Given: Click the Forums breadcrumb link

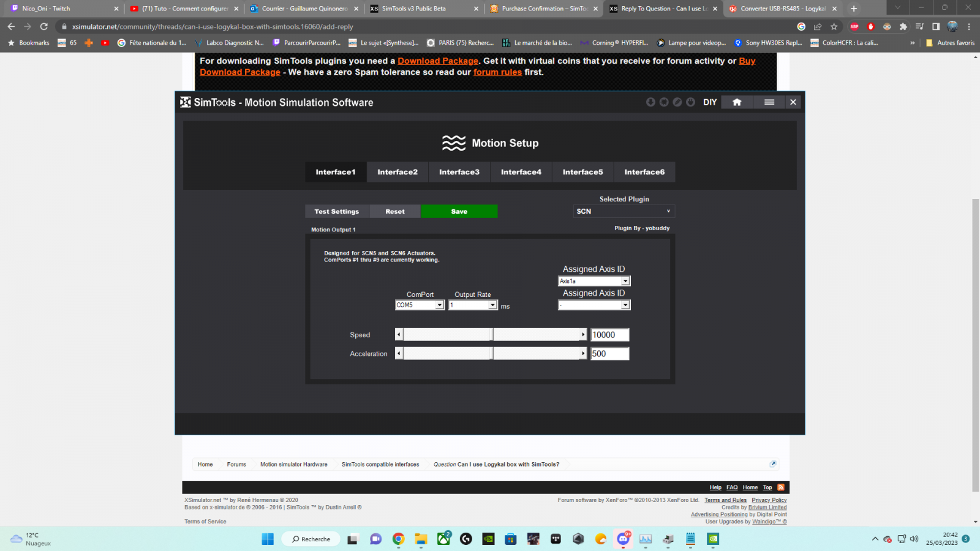Looking at the screenshot, I should [x=236, y=464].
